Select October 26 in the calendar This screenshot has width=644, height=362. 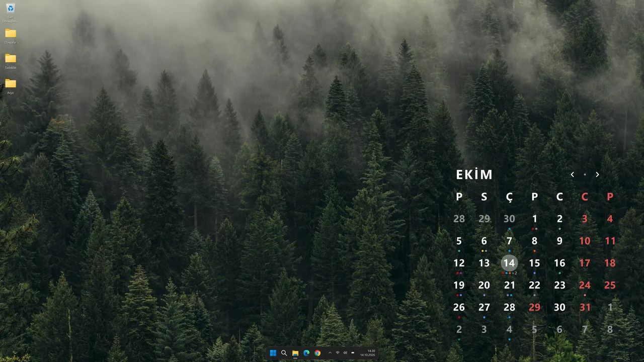tap(459, 307)
